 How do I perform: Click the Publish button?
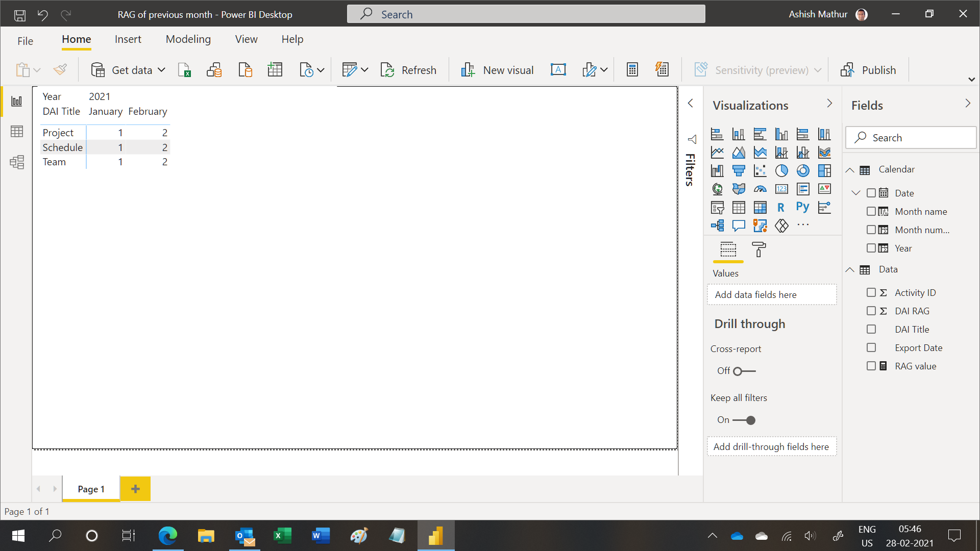[x=868, y=70]
